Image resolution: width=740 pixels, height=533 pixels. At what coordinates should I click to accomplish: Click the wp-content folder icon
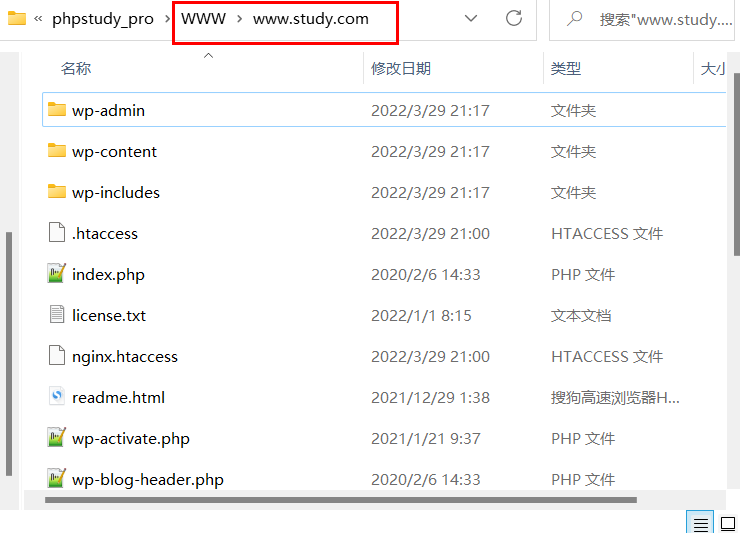(57, 151)
